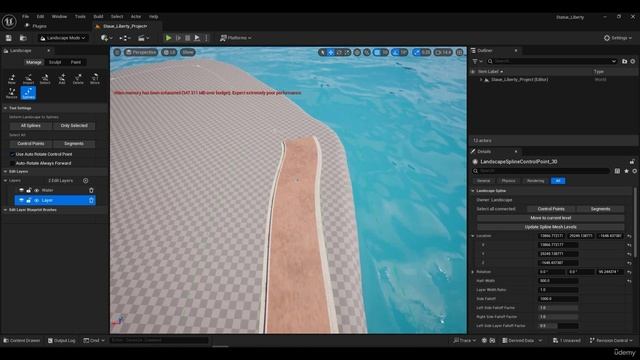Switch to the Sculpt tab
This screenshot has height=360, width=640.
point(55,62)
